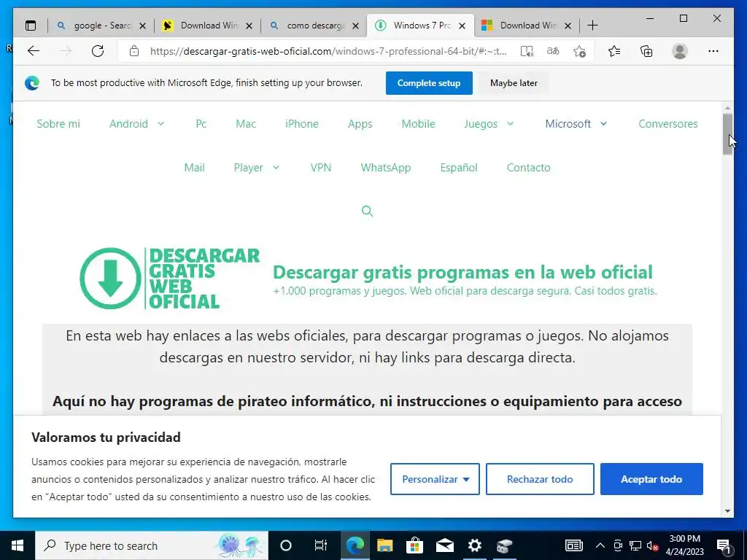This screenshot has width=747, height=560.
Task: Click the Complete setup button
Action: [429, 83]
